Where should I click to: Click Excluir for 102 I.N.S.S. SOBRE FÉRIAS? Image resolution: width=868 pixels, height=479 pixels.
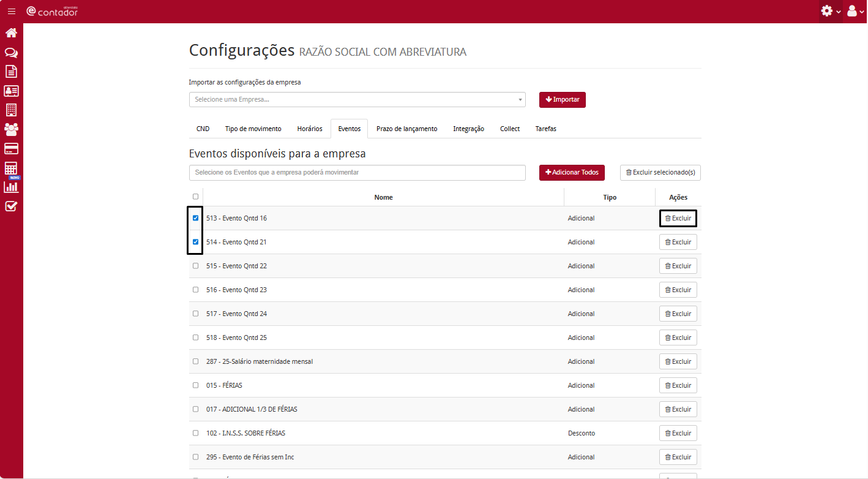[x=678, y=433]
